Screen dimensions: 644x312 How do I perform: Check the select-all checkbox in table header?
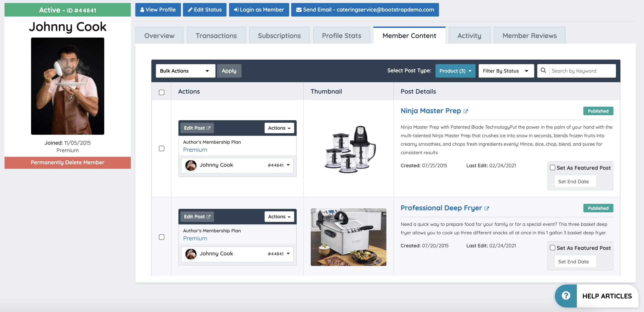pos(162,92)
